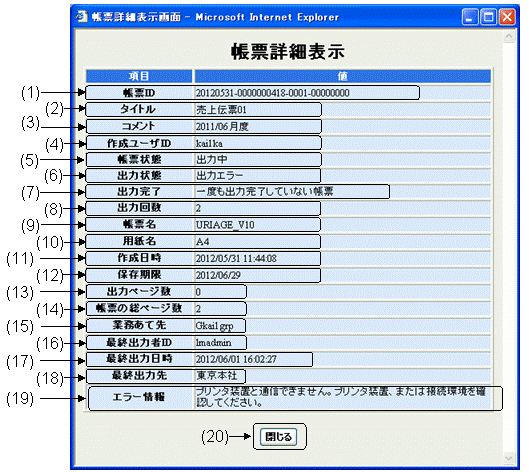The image size is (529, 472).
Task: Select the value 出力エラー
Action: pos(219,175)
